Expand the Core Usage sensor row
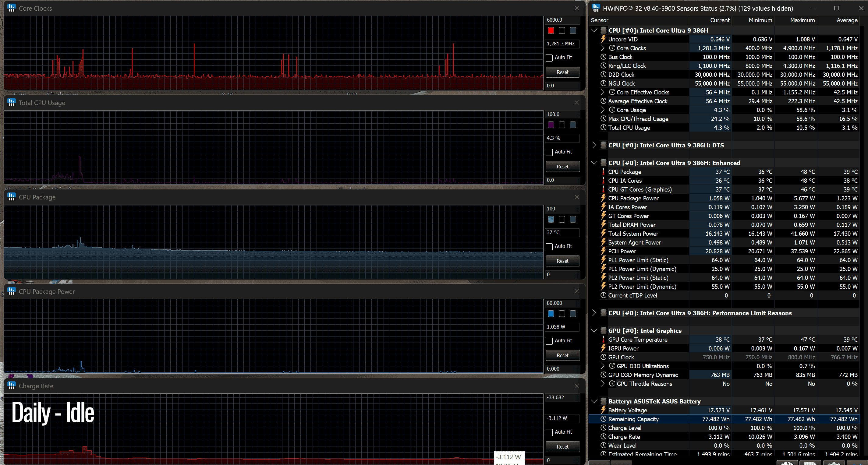Image resolution: width=868 pixels, height=465 pixels. coord(603,110)
